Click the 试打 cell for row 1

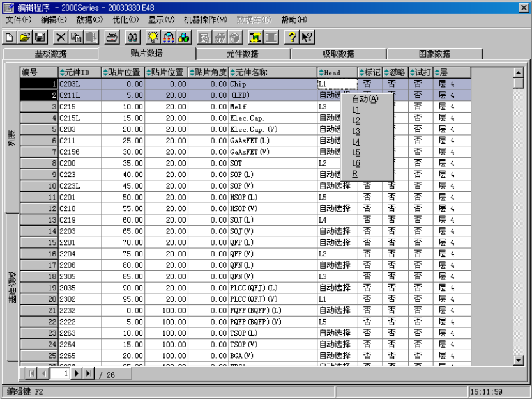click(x=420, y=84)
